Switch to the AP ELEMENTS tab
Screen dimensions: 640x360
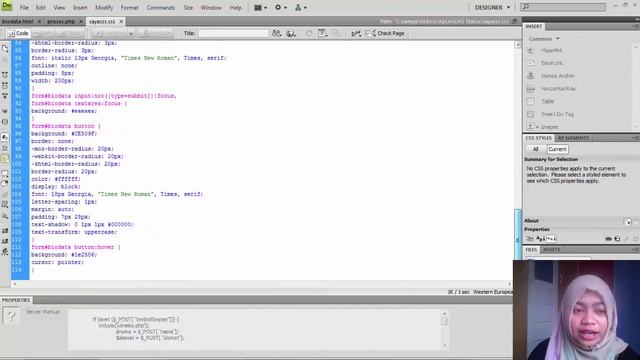pyautogui.click(x=573, y=138)
